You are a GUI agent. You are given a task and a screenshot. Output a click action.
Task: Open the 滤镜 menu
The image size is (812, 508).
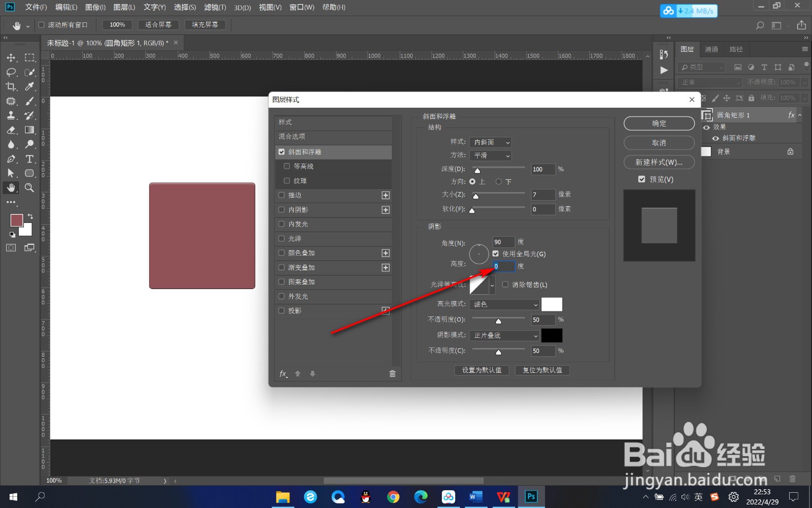215,7
